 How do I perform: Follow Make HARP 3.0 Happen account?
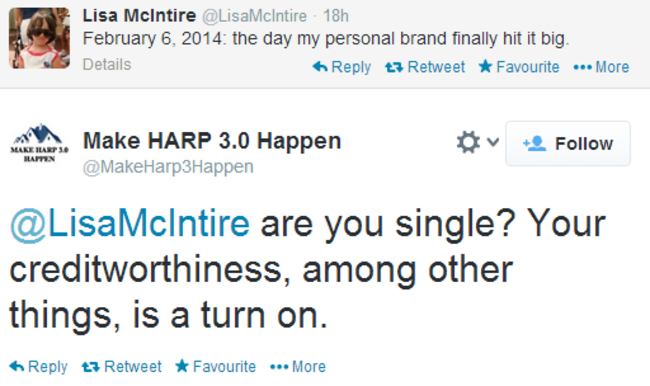568,143
